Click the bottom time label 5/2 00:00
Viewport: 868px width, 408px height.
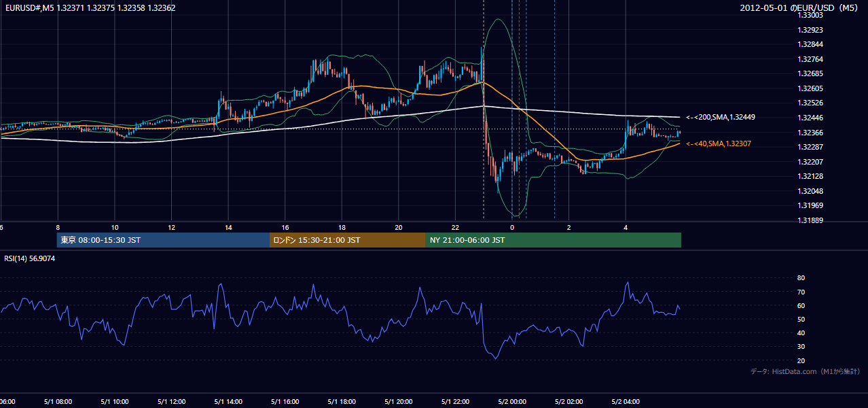click(x=512, y=402)
